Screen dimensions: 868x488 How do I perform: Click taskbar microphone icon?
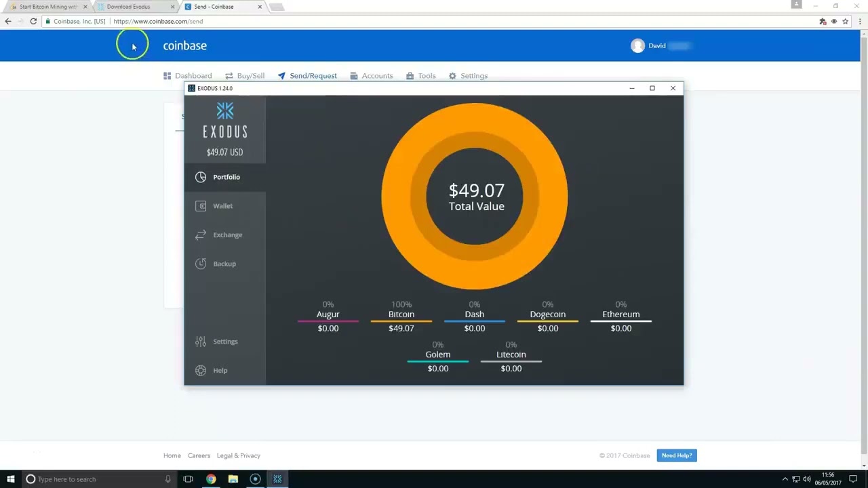[167, 479]
